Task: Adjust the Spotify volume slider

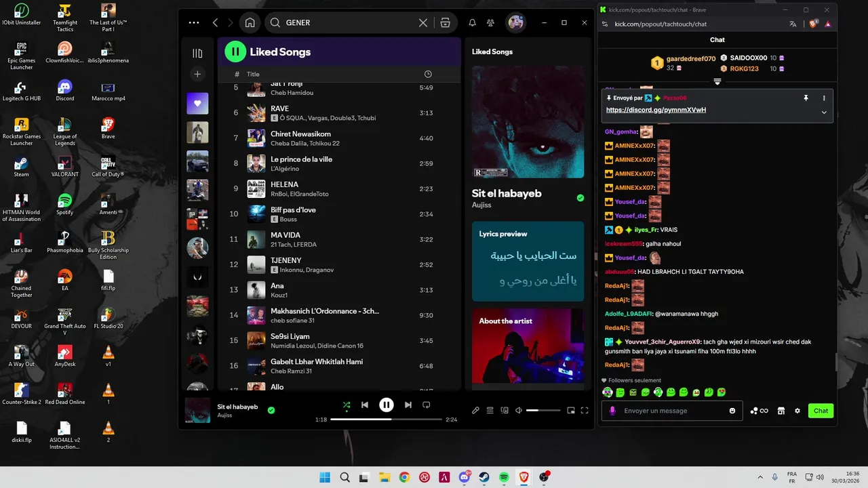Action: click(x=543, y=410)
